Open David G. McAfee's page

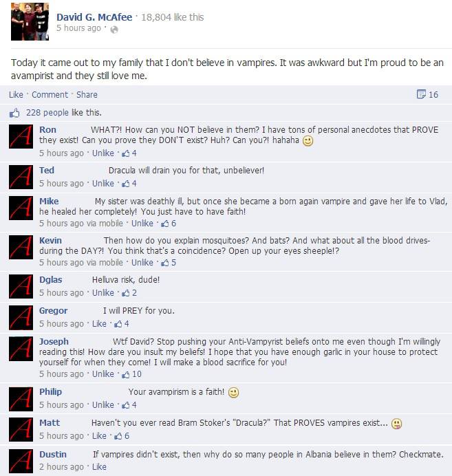pyautogui.click(x=94, y=17)
